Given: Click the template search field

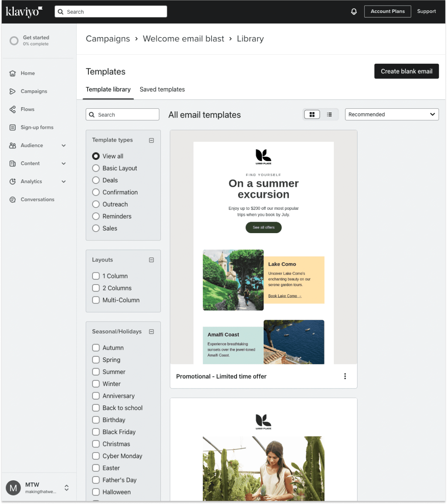Looking at the screenshot, I should [x=122, y=114].
